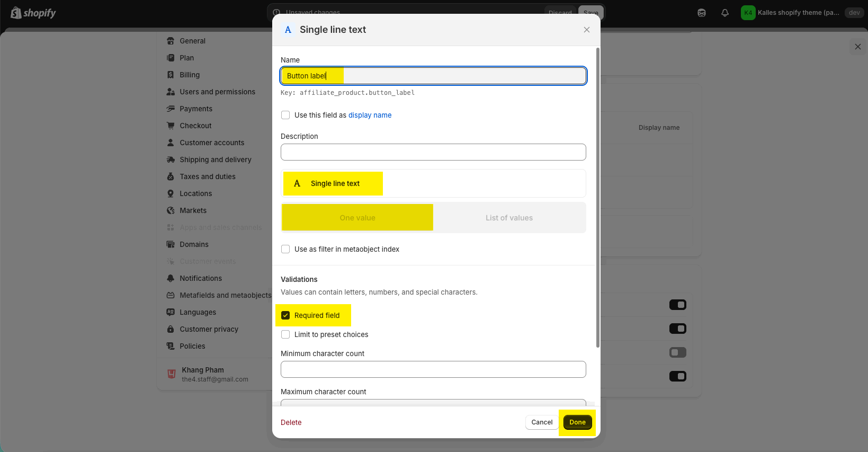868x452 pixels.
Task: Switch to the 'List of values' option
Action: coord(509,218)
